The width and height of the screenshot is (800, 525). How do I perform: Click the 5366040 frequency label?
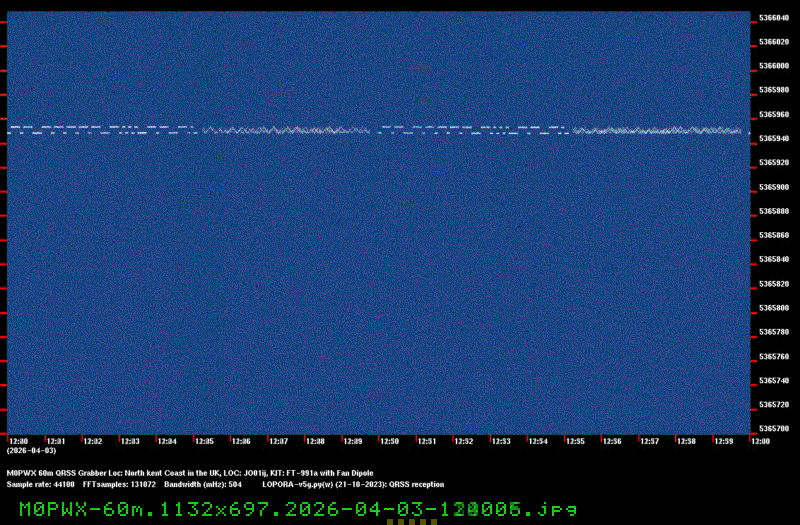tap(774, 18)
